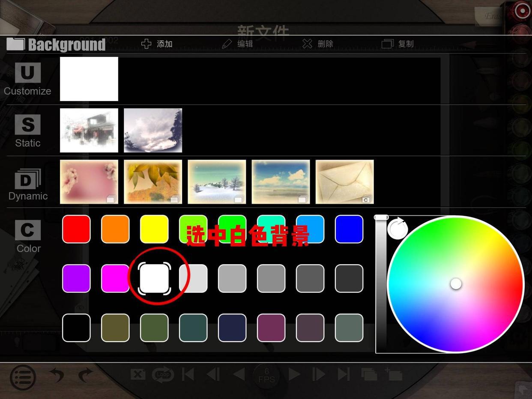532x399 pixels.
Task: Choose the envelope dynamic background thumbnail
Action: point(344,182)
